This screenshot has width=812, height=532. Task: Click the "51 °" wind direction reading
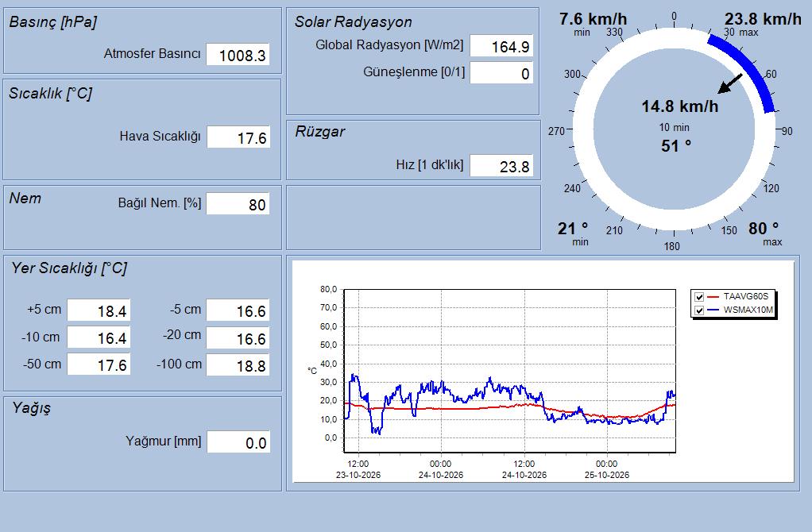coord(676,146)
